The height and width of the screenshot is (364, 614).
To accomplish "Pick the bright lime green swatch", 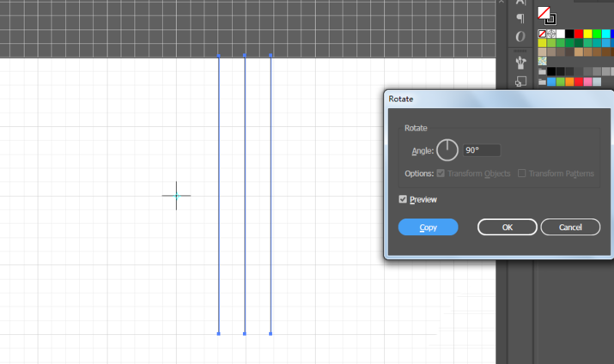I will 597,33.
